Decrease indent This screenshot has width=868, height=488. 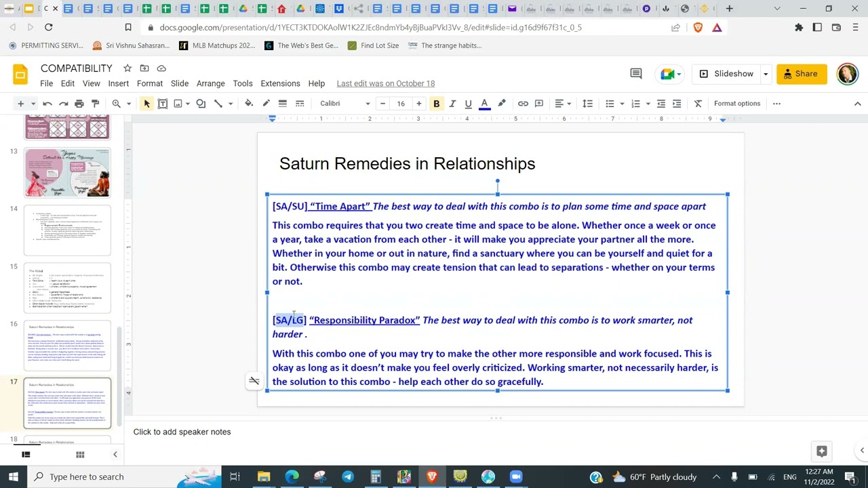[x=661, y=104]
